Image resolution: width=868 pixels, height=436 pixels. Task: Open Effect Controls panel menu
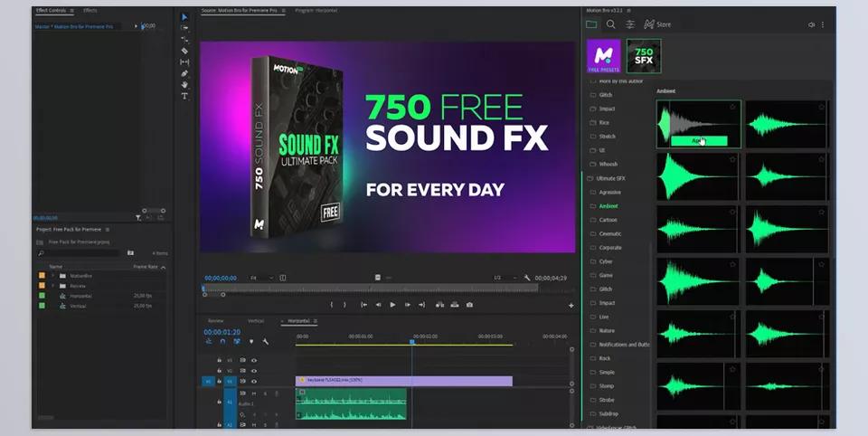pos(71,11)
